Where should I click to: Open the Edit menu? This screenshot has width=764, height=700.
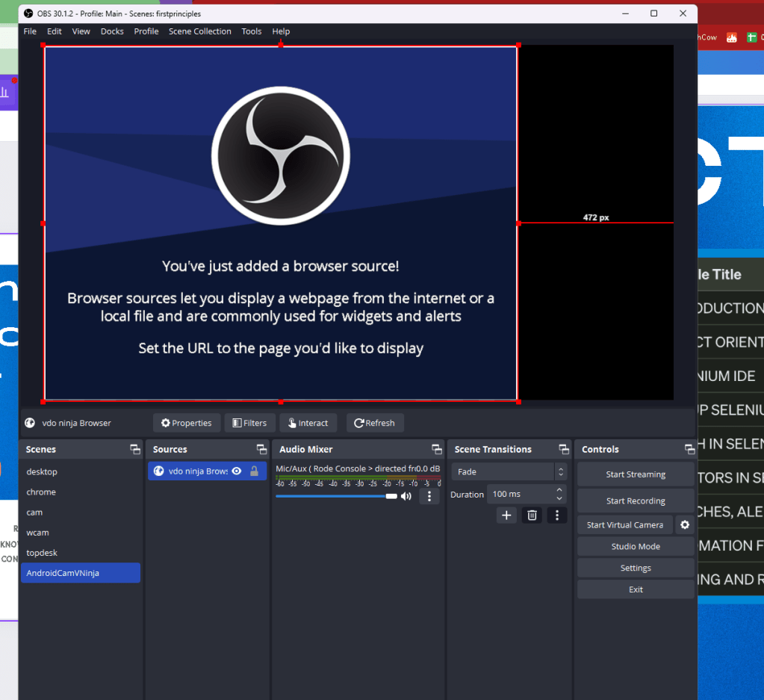click(x=54, y=31)
